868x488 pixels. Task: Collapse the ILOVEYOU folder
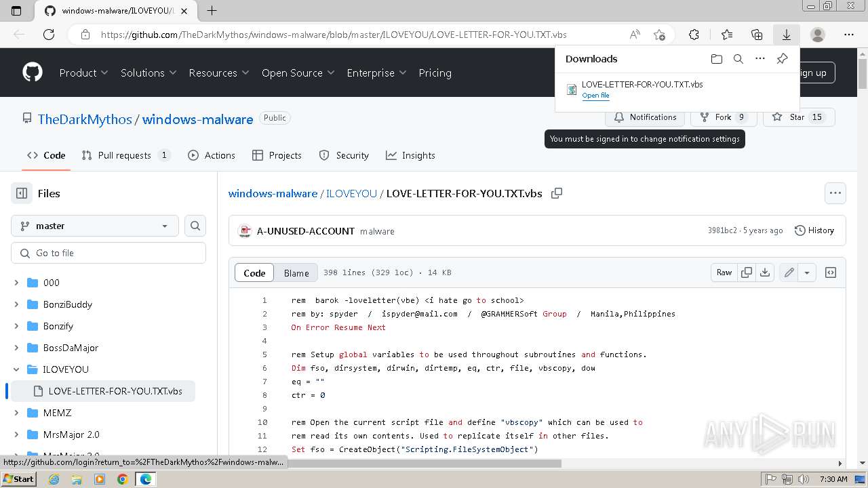[x=16, y=369]
